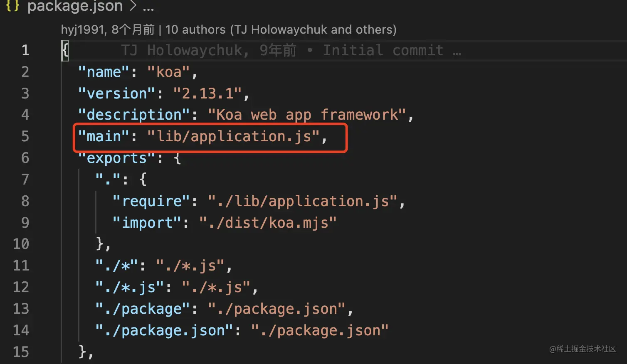Screen dimensions: 627x364
Task: Click the "./*" key on line 11
Action: point(117,266)
